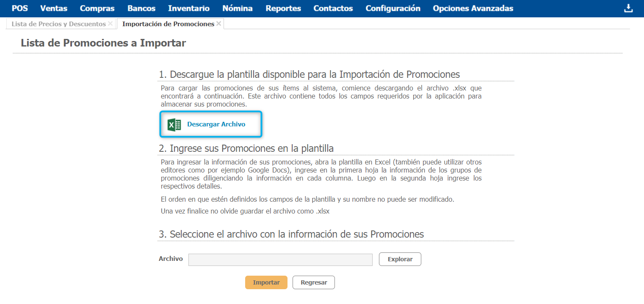This screenshot has width=644, height=304.
Task: Open the Reportes menu
Action: (x=283, y=8)
